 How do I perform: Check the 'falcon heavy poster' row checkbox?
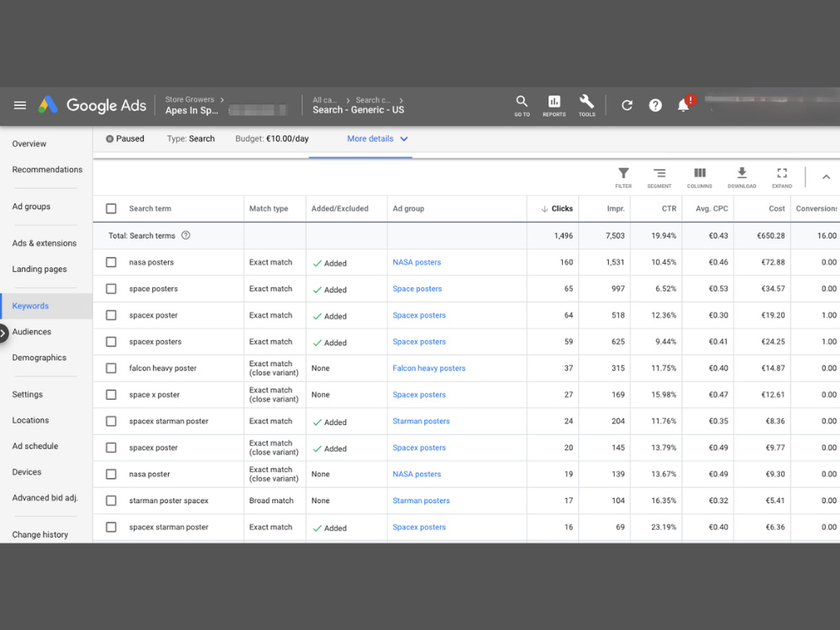click(x=111, y=368)
